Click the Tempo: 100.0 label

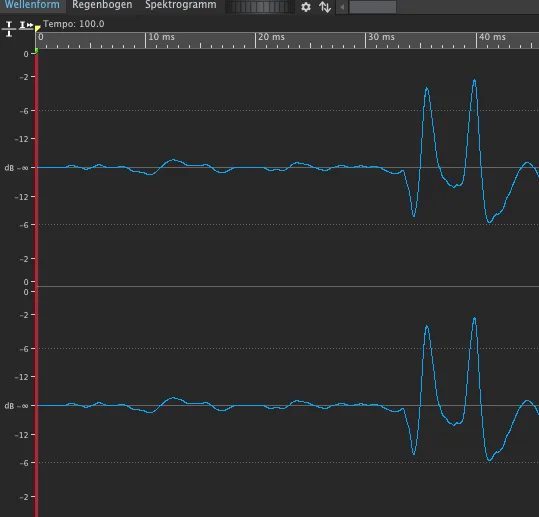click(x=74, y=24)
